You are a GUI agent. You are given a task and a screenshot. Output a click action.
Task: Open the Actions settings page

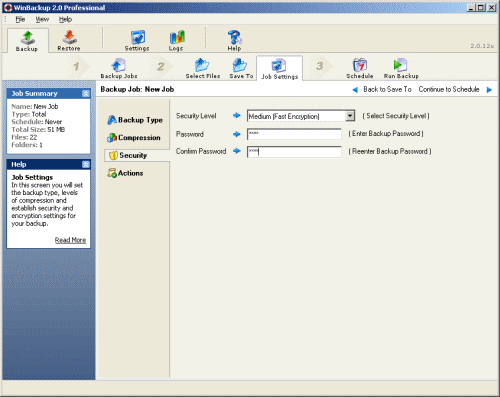tap(125, 173)
